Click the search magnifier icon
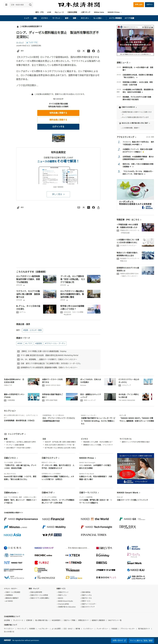 click(x=30, y=5)
